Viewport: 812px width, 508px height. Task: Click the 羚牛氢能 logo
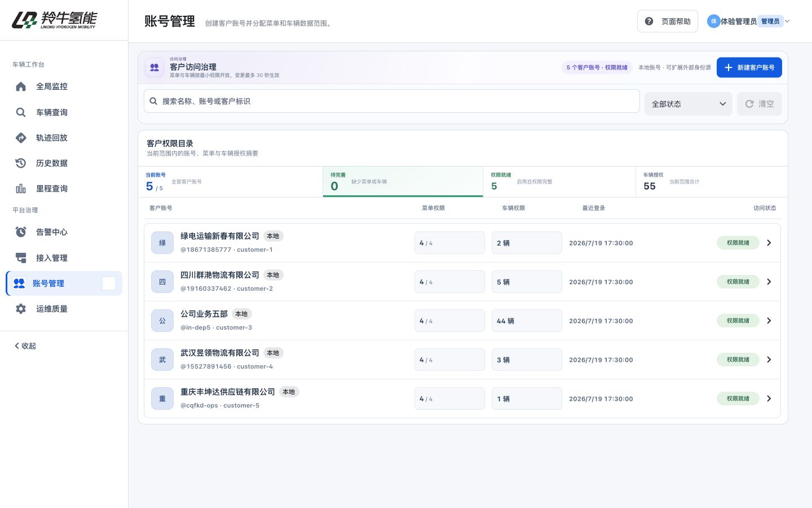(x=54, y=20)
